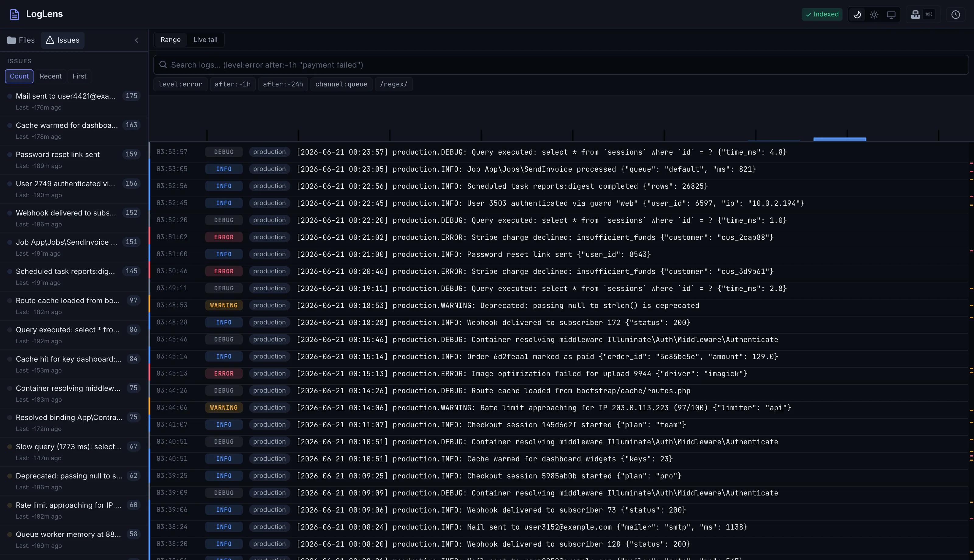This screenshot has width=974, height=560.
Task: Apply the channel:queue filter chip
Action: click(341, 84)
